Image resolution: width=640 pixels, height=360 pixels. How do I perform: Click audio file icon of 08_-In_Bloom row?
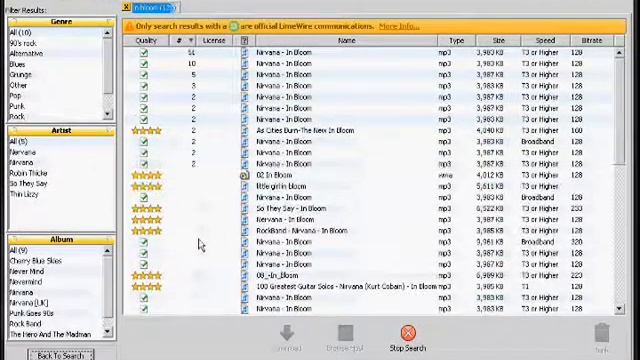(244, 276)
